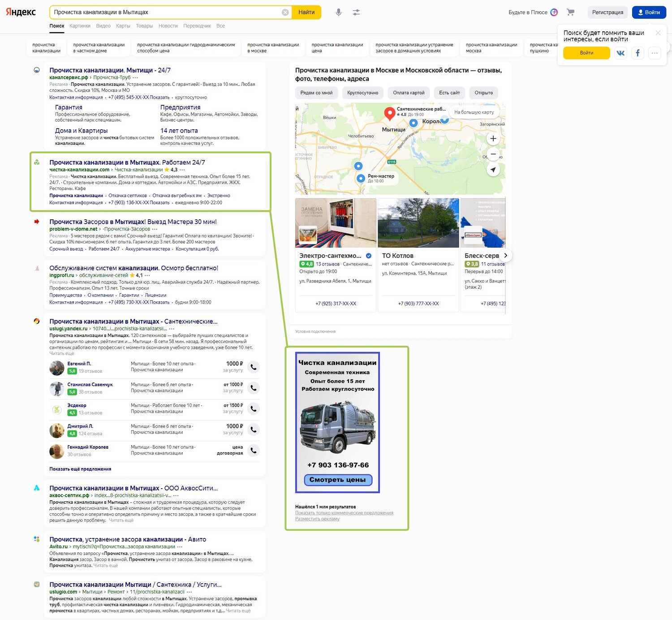Image resolution: width=672 pixels, height=620 pixels.
Task: Switch to the Карты tab
Action: [x=123, y=26]
